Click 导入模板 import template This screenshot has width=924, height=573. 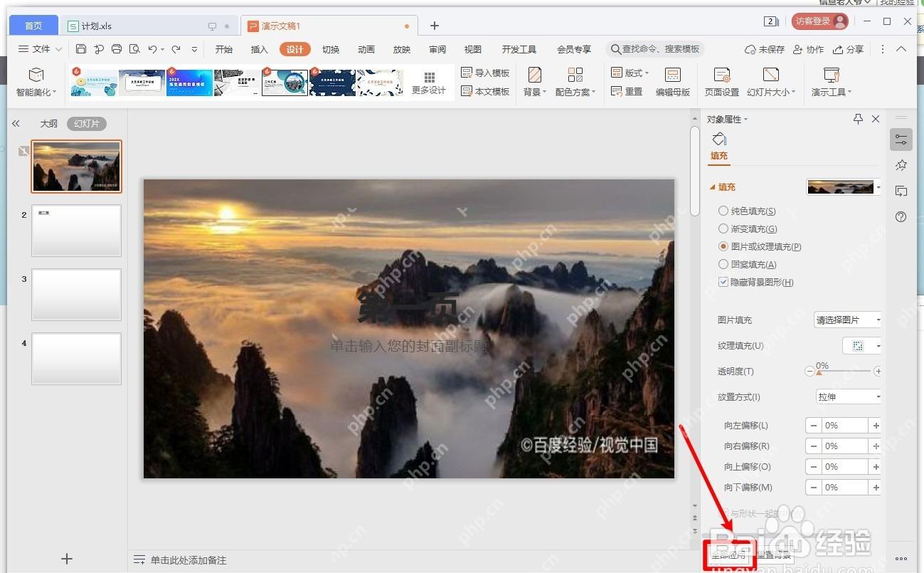tap(485, 73)
